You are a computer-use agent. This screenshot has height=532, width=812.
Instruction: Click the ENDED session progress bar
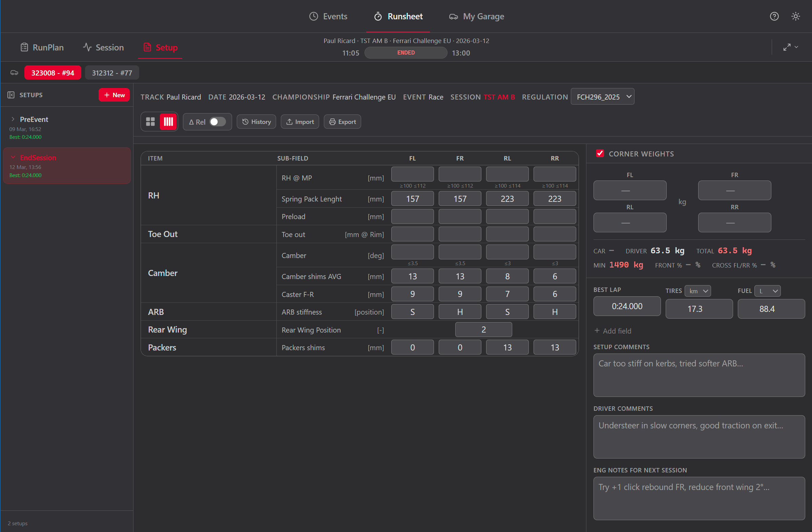[x=405, y=52]
